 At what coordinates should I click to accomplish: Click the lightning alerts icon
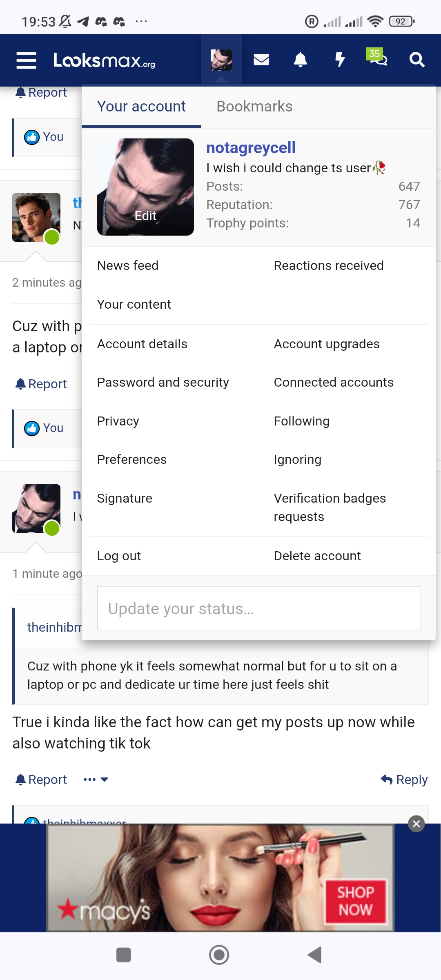click(x=339, y=60)
